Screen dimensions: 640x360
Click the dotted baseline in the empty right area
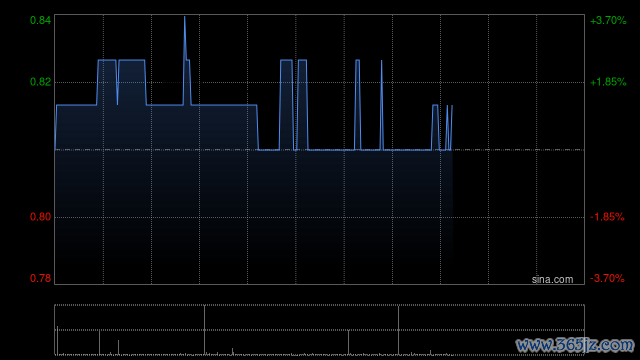click(518, 150)
